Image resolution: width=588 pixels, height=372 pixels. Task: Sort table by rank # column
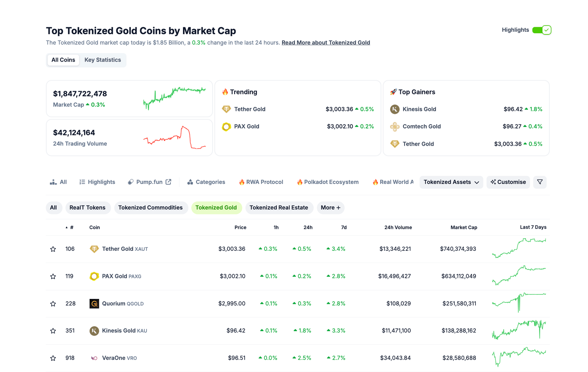pyautogui.click(x=71, y=227)
